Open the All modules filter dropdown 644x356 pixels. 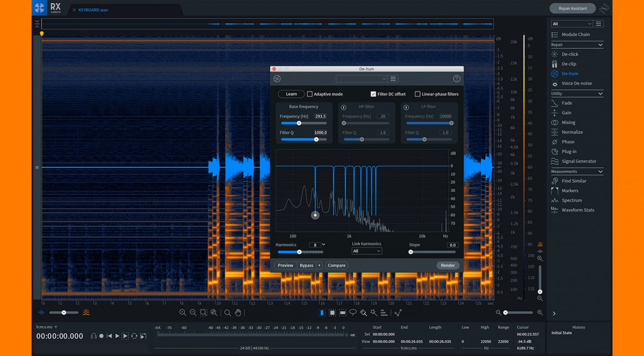coord(571,24)
